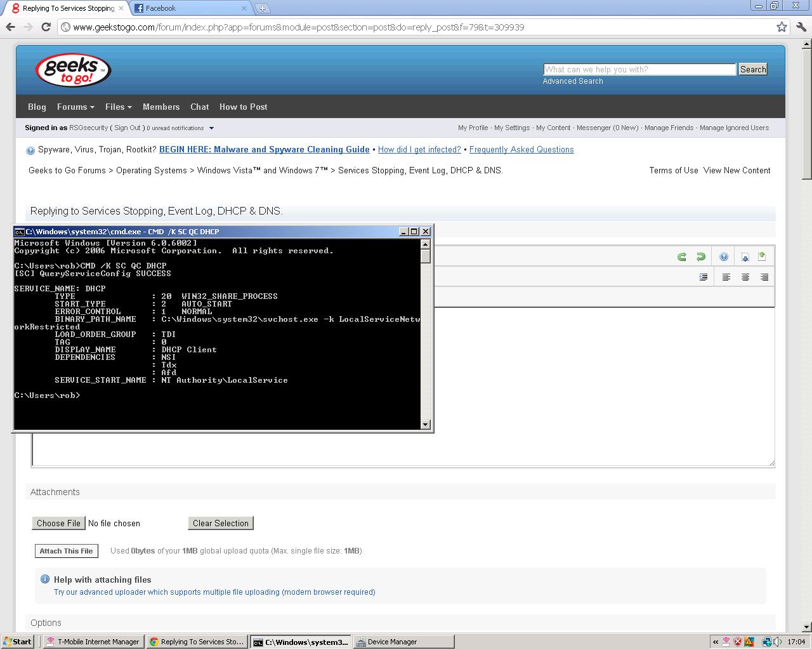Viewport: 812px width, 650px height.
Task: Click the indent icon in the editor
Action: point(703,277)
